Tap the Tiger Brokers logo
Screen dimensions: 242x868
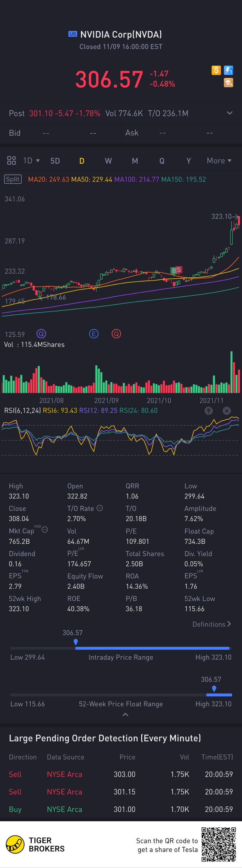[35, 844]
